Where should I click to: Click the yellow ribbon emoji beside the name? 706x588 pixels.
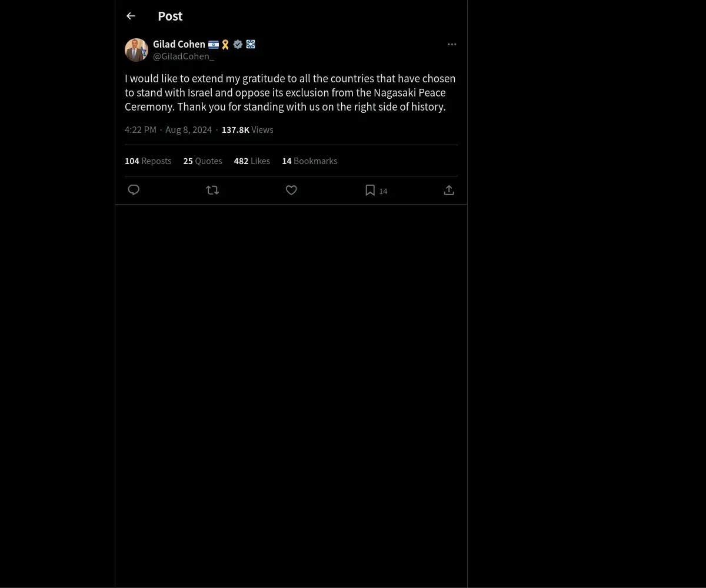pyautogui.click(x=225, y=44)
